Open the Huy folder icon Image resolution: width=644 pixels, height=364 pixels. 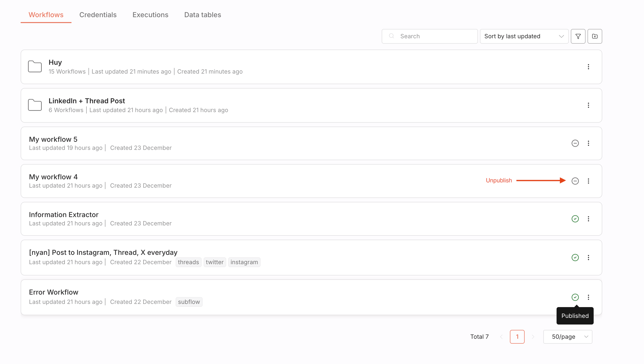(35, 66)
